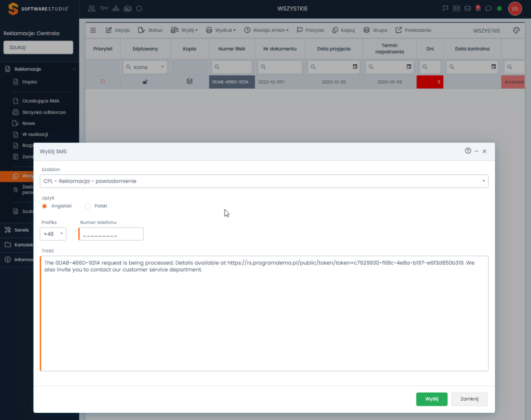Open the Rewizja zmian menu
Image resolution: width=531 pixels, height=420 pixels.
pyautogui.click(x=267, y=30)
